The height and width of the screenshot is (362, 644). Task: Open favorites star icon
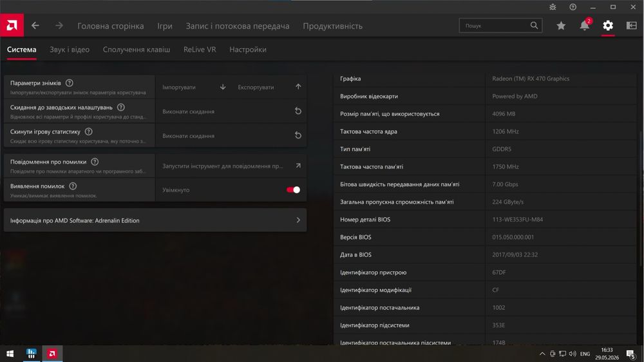click(x=561, y=26)
